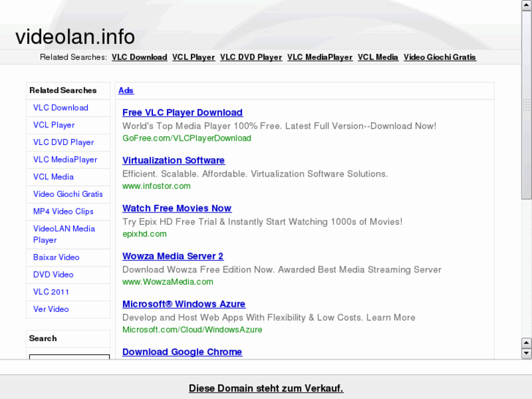Viewport: 532px width, 399px height.
Task: Click the inner frame scroll down arrow
Action: pos(526,353)
